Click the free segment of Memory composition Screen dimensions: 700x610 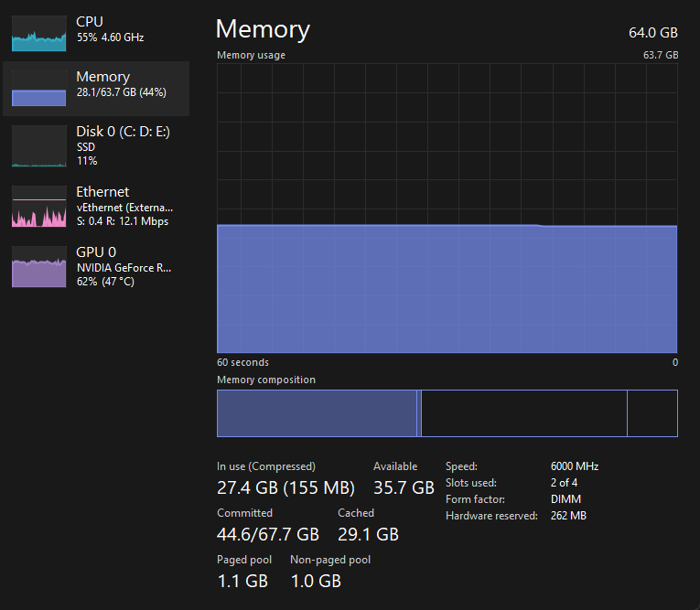click(x=652, y=413)
